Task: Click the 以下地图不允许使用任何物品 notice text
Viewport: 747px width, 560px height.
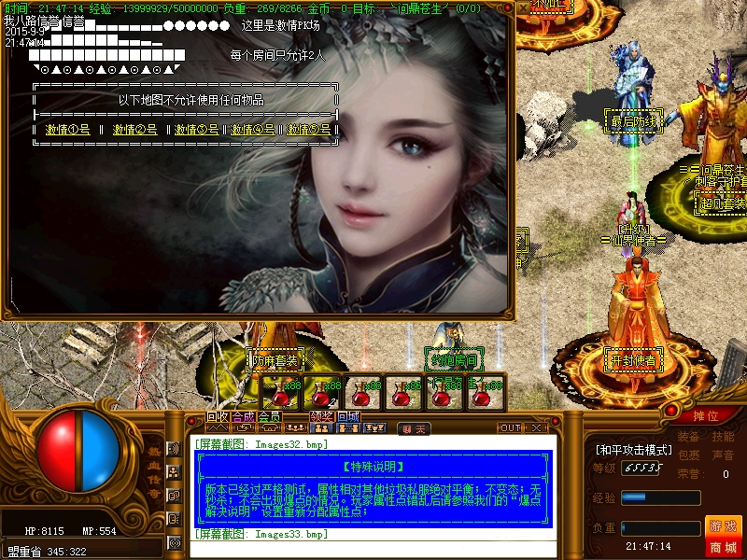Action: coord(191,100)
